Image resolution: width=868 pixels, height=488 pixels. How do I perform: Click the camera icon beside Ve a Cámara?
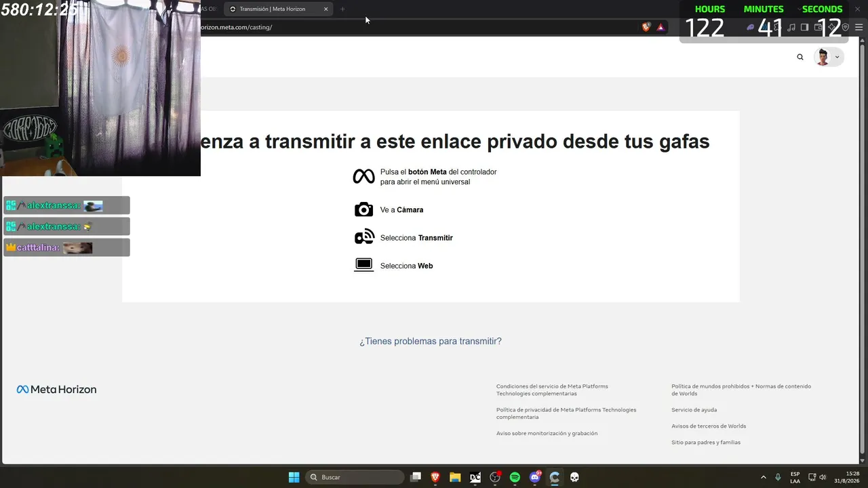pyautogui.click(x=363, y=209)
